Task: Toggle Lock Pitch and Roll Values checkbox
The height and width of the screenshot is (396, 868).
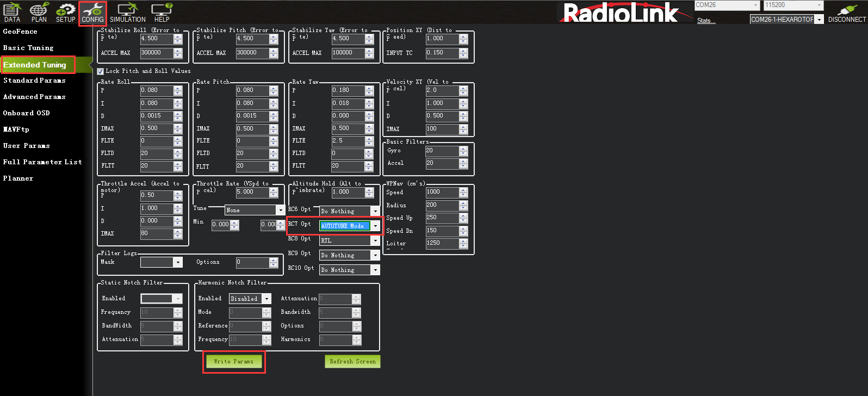Action: pos(101,71)
